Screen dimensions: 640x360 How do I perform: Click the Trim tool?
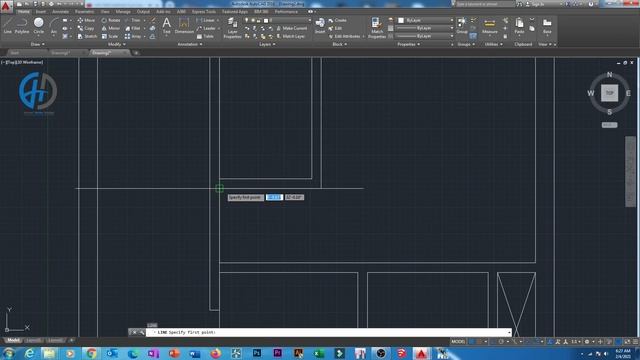tap(132, 20)
